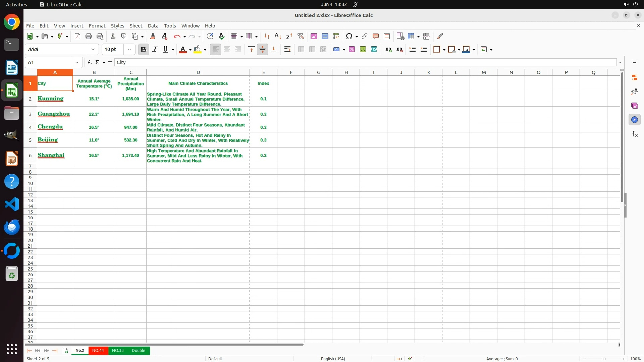644x362 pixels.
Task: Click the formula input line
Action: coord(365,62)
